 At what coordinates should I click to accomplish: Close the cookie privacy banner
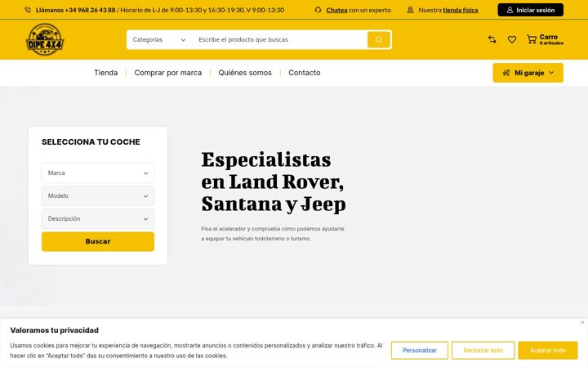[582, 322]
